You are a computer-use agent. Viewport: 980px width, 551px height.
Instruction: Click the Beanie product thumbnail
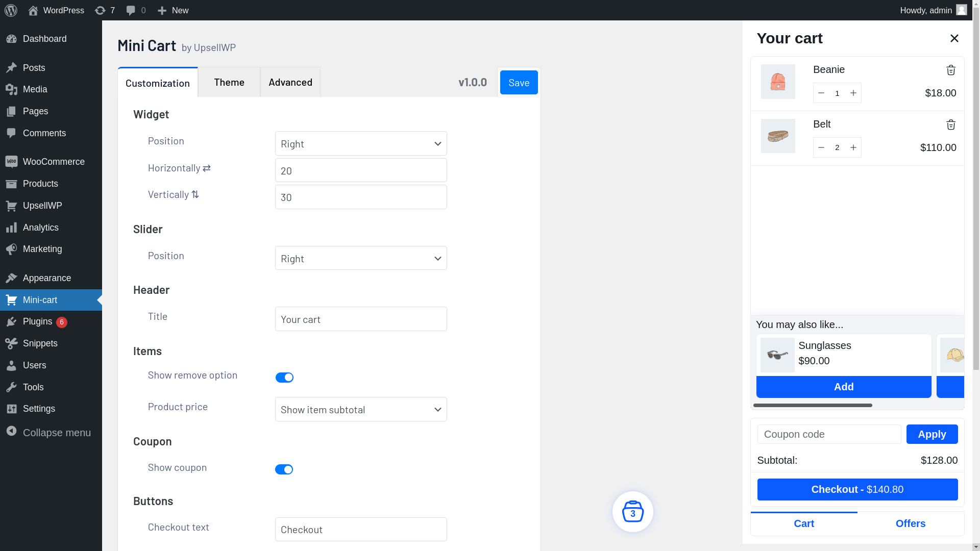click(x=778, y=82)
